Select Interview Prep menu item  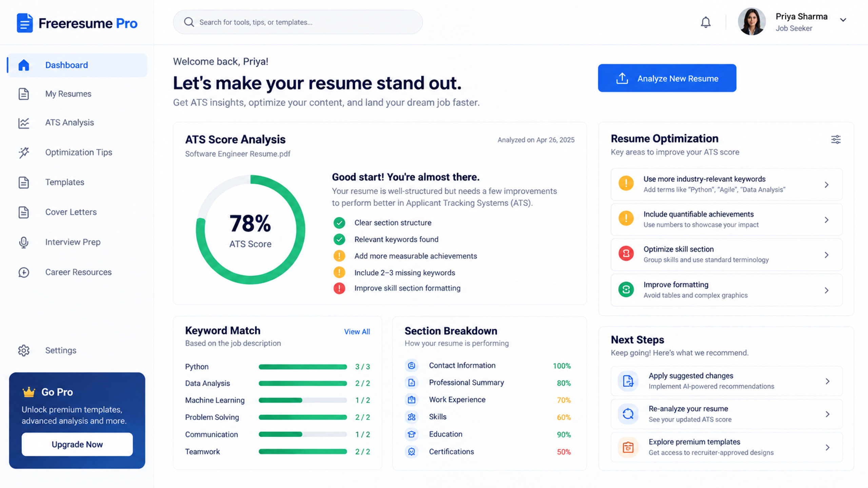tap(77, 242)
